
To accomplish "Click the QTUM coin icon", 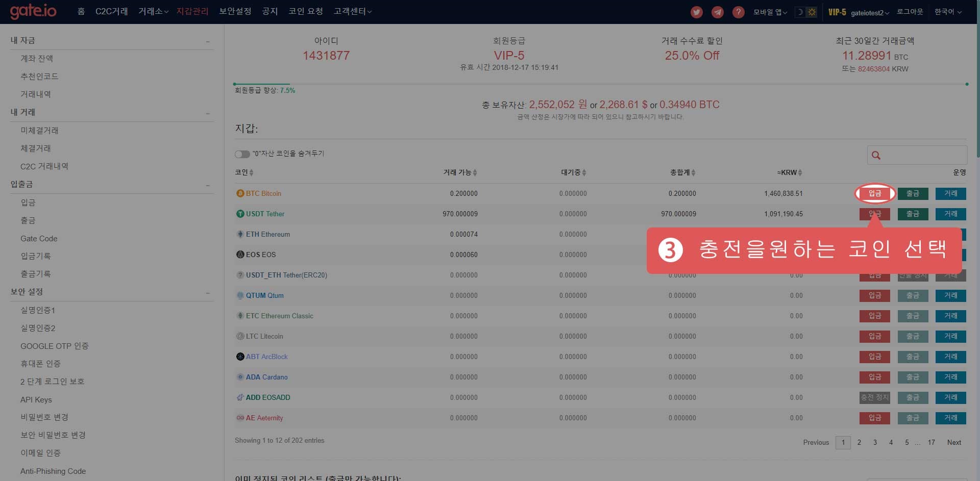I will coord(240,295).
